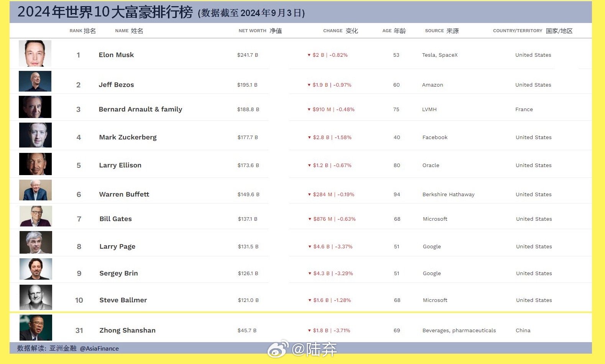Click Larry Page's portrait thumbnail
The height and width of the screenshot is (364, 605).
(36, 242)
